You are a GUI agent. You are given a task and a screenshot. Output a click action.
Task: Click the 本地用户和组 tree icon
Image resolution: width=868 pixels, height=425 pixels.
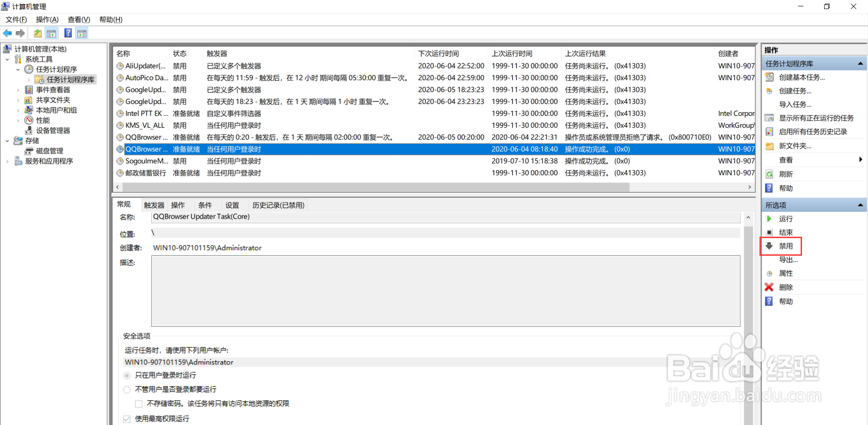[29, 110]
